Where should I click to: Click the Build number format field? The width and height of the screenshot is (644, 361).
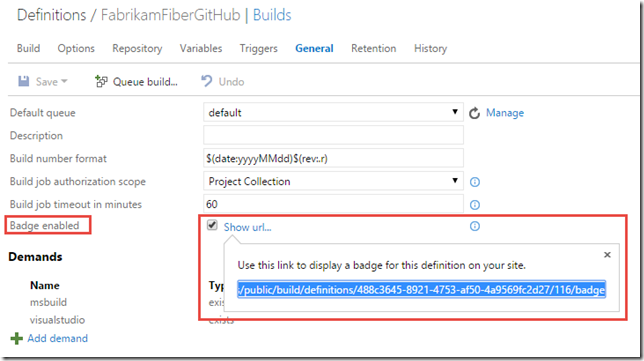333,158
